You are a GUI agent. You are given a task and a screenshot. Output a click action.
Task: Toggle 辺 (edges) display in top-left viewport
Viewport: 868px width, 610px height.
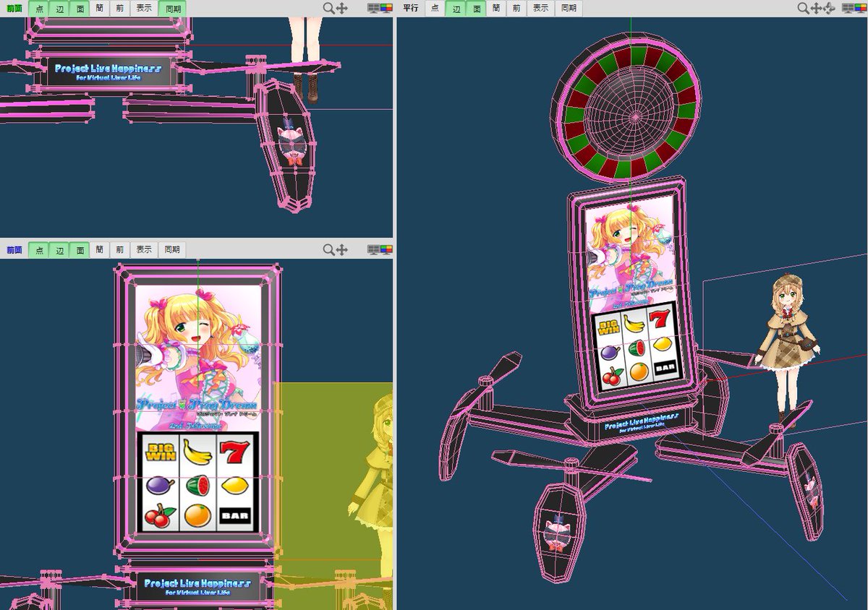59,9
